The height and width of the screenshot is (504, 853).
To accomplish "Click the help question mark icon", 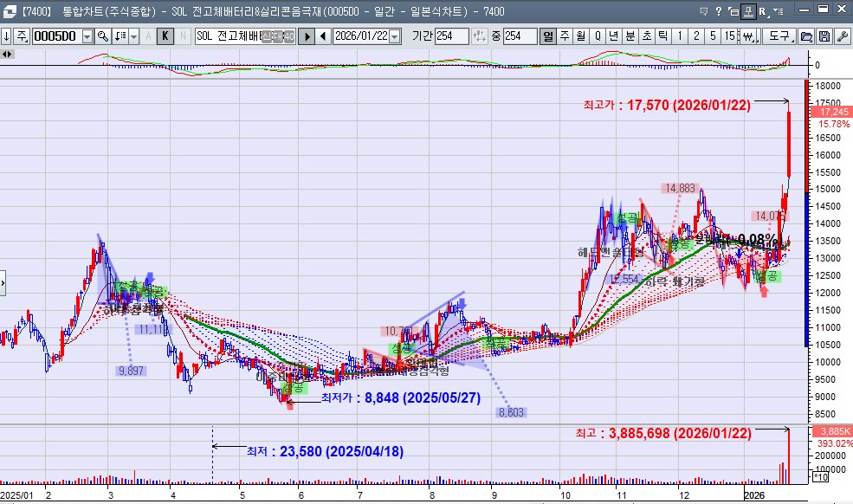I will pos(719,12).
